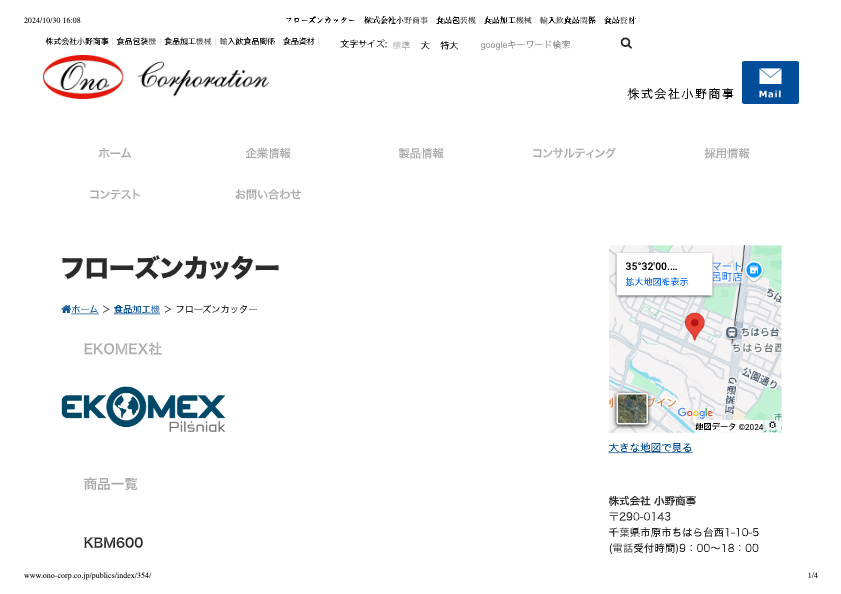The width and height of the screenshot is (841, 594).
Task: Click the 食品資材 top link
Action: tap(299, 41)
